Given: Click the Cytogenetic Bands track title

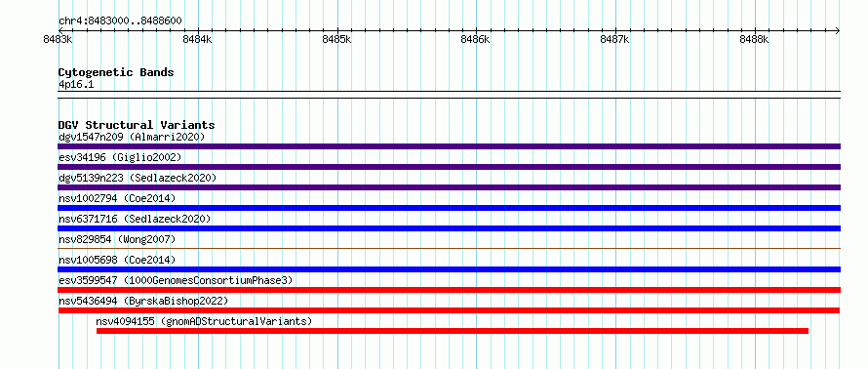Looking at the screenshot, I should 116,72.
